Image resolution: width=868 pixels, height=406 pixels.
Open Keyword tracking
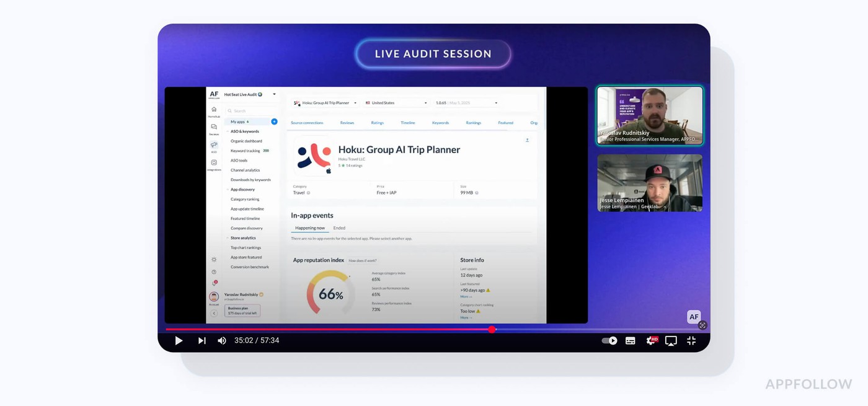[x=246, y=151]
